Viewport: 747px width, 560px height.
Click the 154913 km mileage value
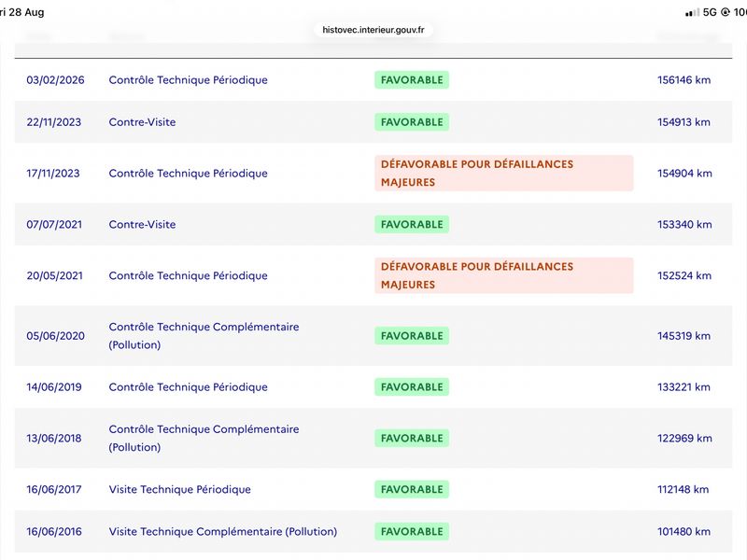pos(684,122)
